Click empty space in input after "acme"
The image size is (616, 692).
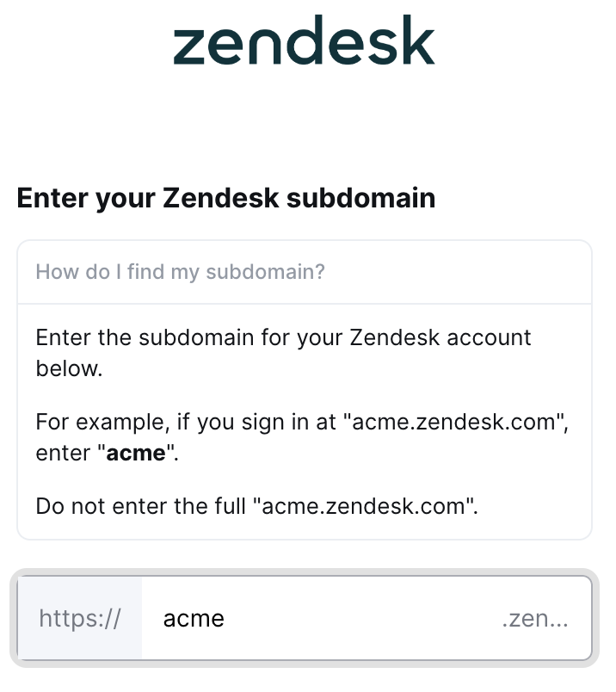[361, 618]
